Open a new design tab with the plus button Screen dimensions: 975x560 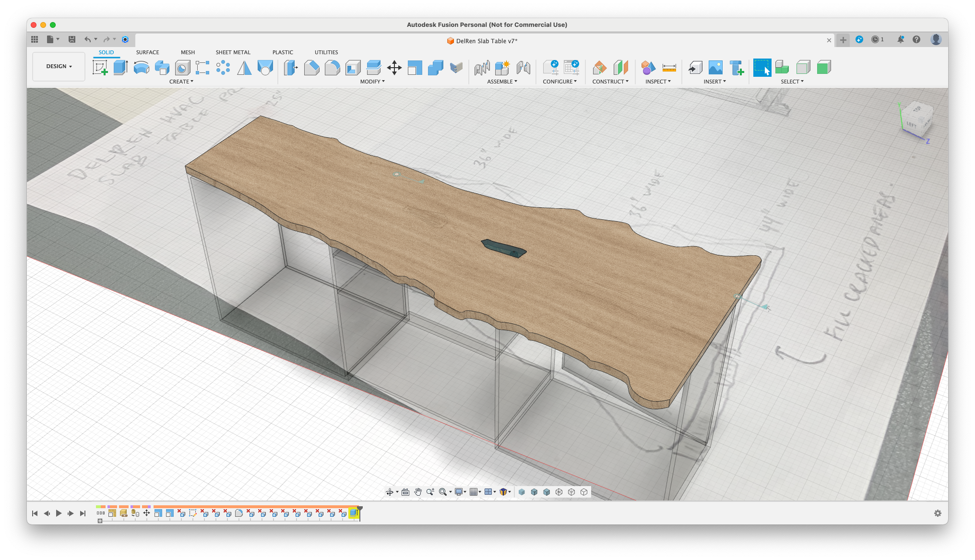click(843, 40)
